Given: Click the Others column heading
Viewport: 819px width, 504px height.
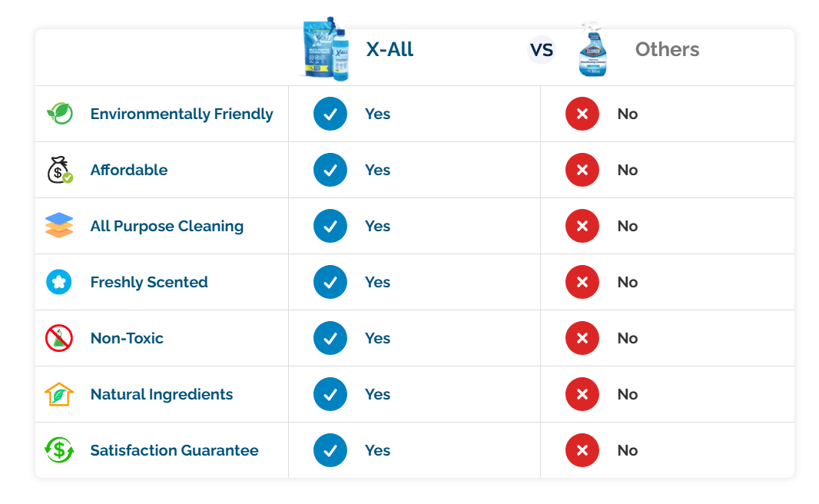Looking at the screenshot, I should point(667,50).
